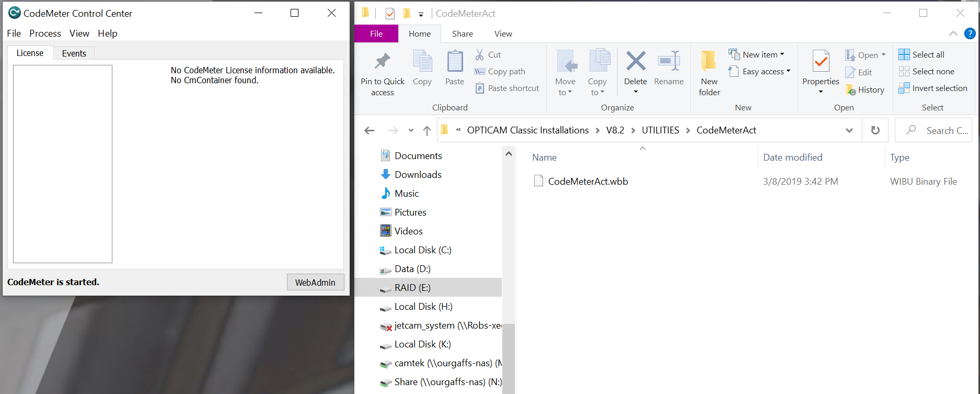Select the License tab in CodeMeter

(x=30, y=53)
